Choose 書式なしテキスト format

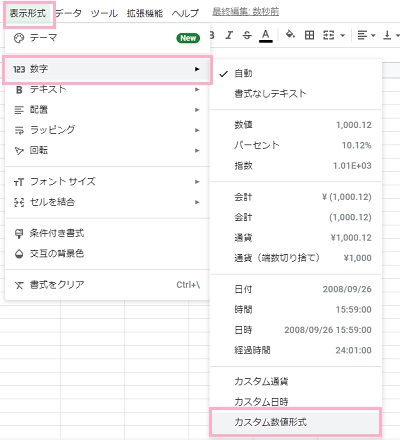tap(296, 94)
